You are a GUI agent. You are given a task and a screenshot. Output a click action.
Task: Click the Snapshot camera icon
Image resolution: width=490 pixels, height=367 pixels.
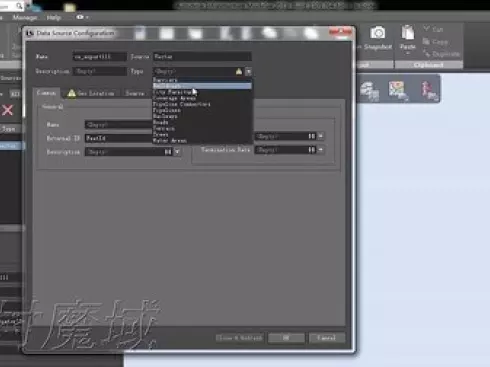[x=377, y=33]
